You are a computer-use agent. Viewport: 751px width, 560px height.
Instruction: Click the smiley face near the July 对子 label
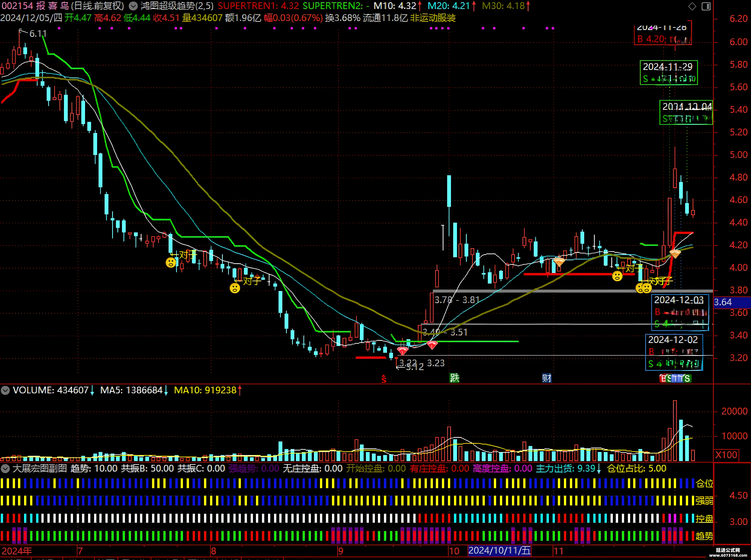(x=171, y=262)
